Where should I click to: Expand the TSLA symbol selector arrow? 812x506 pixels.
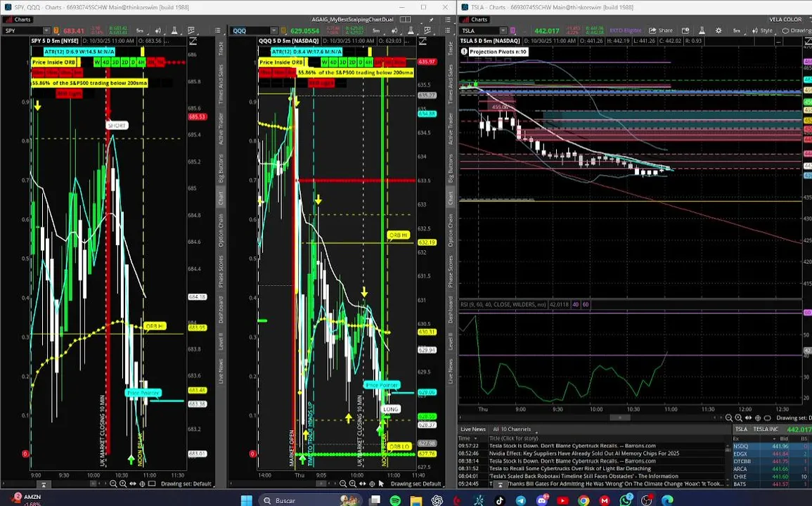point(503,30)
